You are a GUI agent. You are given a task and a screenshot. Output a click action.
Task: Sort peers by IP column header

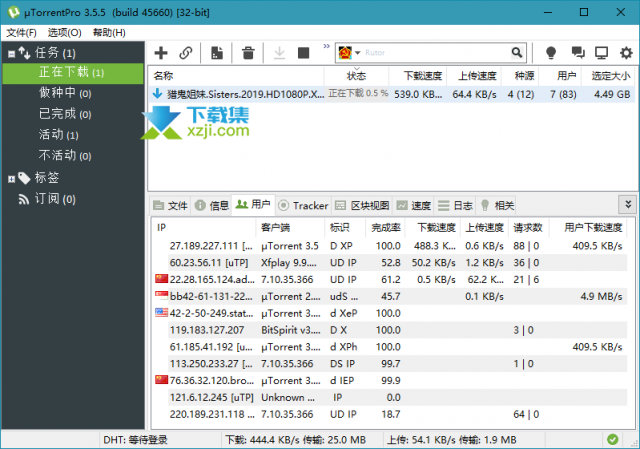point(204,228)
